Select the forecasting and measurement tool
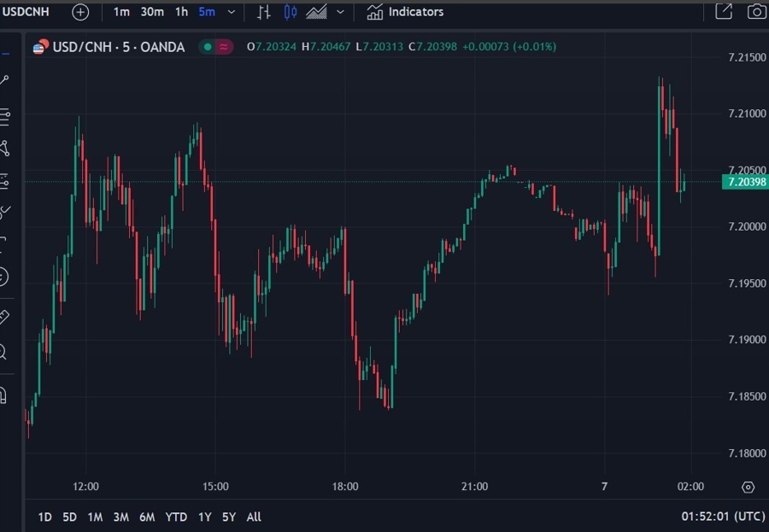769x532 pixels. (x=4, y=181)
